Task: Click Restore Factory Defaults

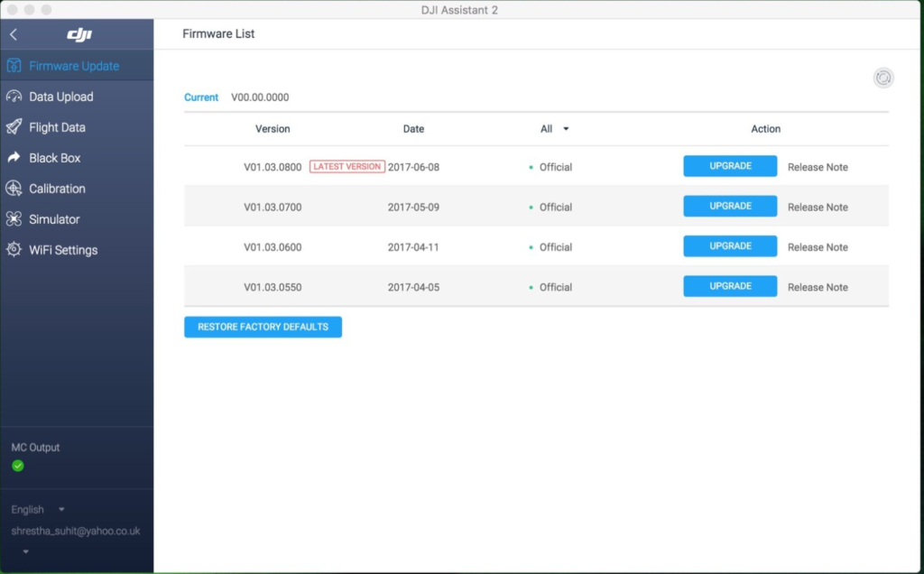Action: coord(263,327)
